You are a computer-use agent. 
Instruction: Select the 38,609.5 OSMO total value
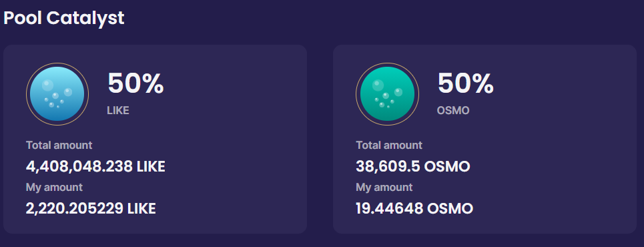pyautogui.click(x=413, y=166)
